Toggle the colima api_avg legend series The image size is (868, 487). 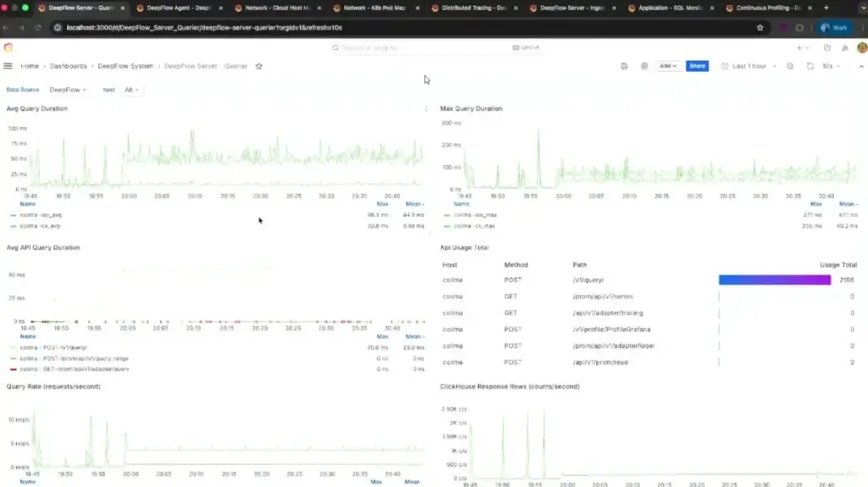click(x=41, y=215)
